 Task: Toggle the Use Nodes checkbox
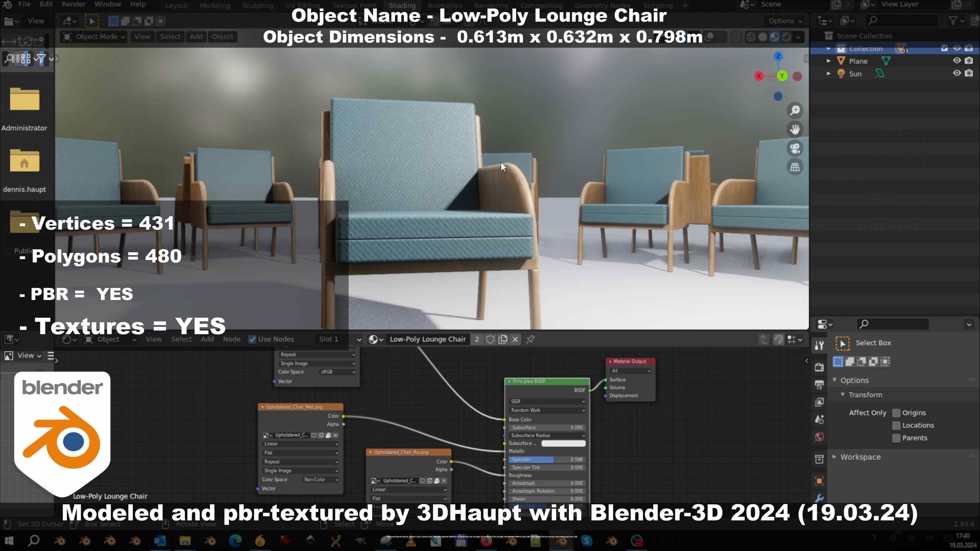click(x=252, y=339)
